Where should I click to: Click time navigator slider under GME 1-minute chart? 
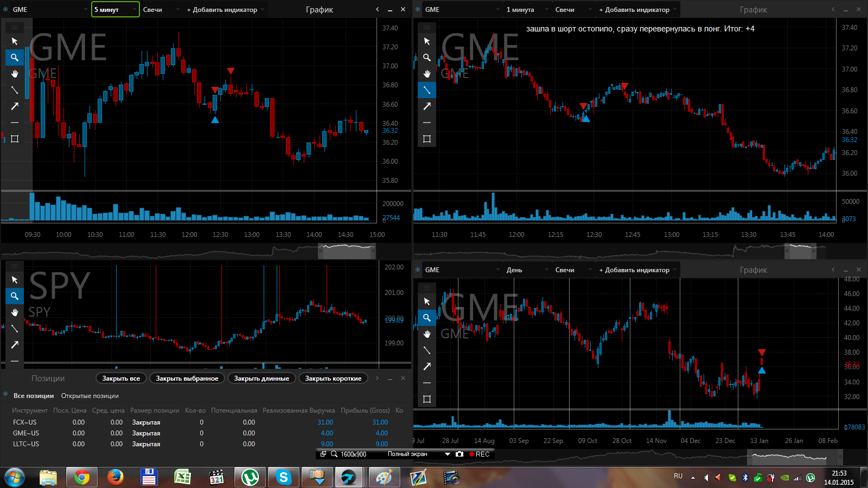(x=800, y=251)
